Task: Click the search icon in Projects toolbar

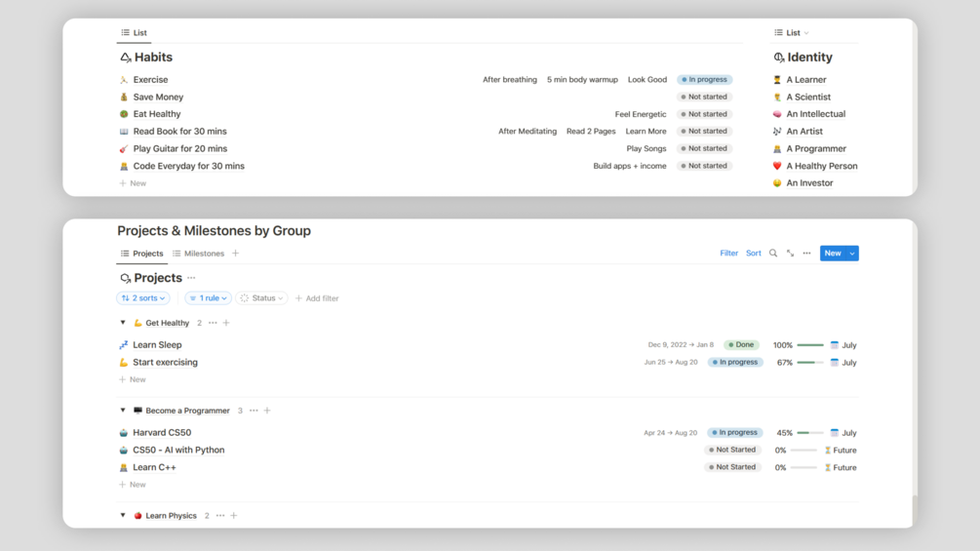Action: (773, 254)
